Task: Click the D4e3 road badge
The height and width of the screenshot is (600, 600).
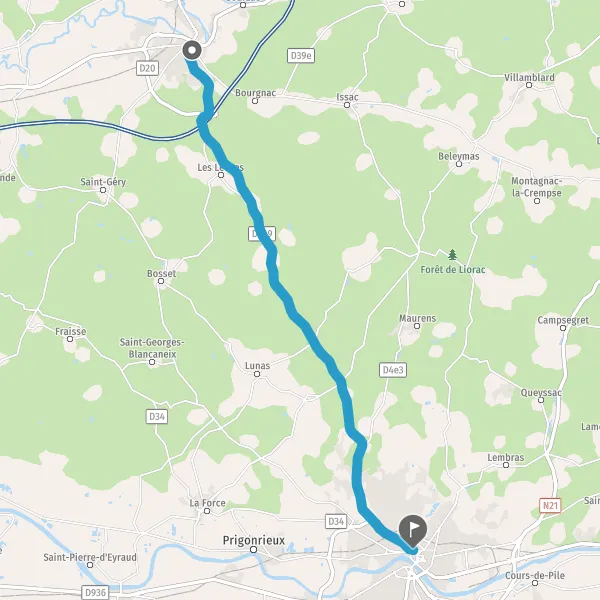Action: (393, 370)
